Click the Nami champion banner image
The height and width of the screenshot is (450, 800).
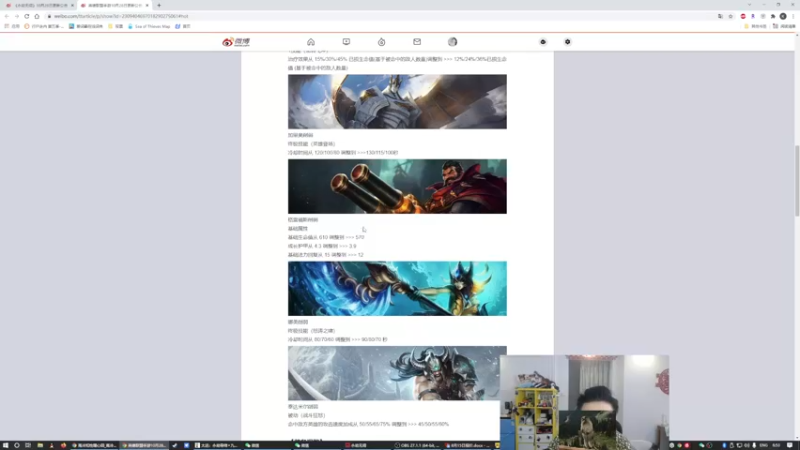[397, 288]
